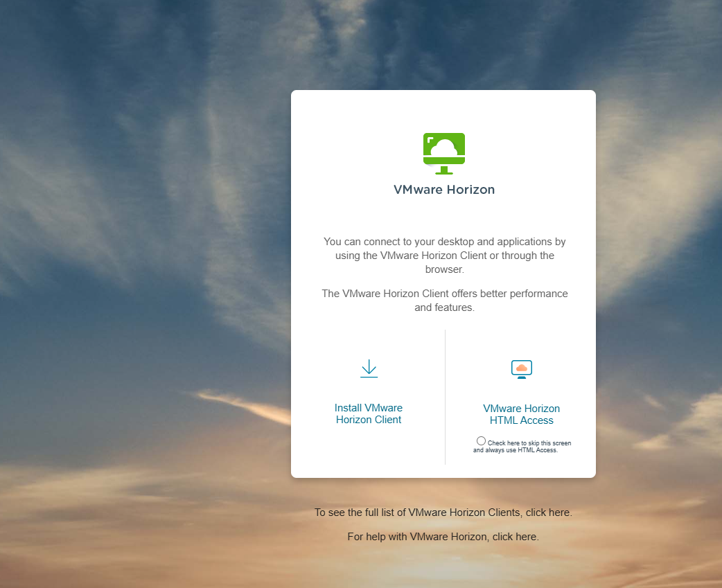Image resolution: width=722 pixels, height=588 pixels.
Task: Click text 'You can connect to your desktop'
Action: click(398, 242)
